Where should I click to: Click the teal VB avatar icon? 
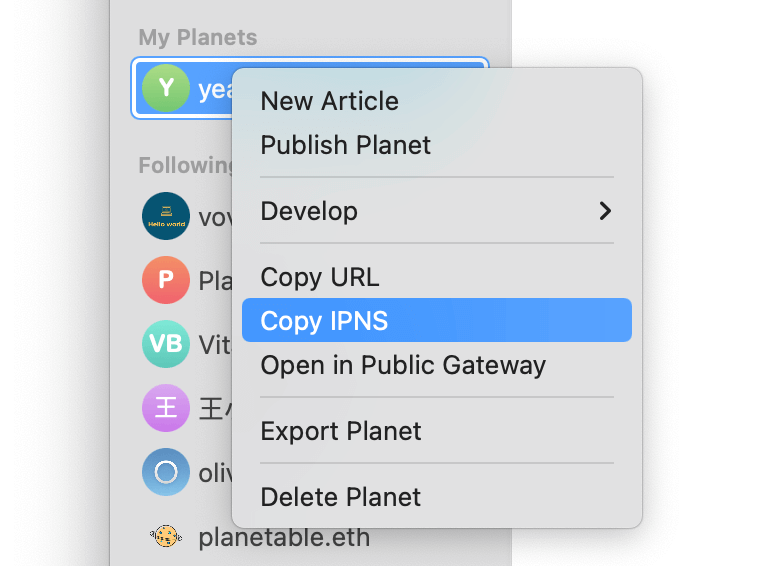click(166, 344)
